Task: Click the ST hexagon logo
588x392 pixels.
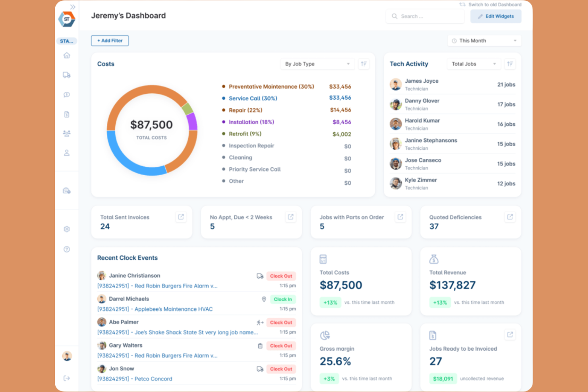Action: pos(67,19)
